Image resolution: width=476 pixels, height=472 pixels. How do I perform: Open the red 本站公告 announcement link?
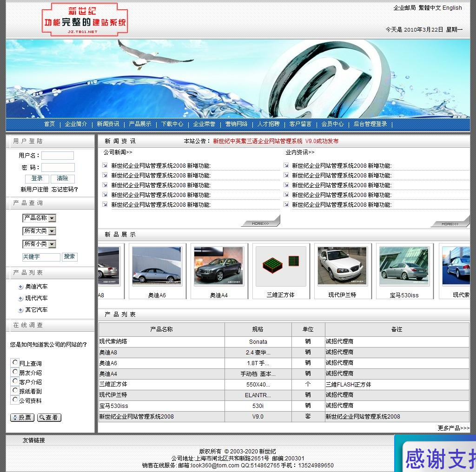(x=276, y=141)
